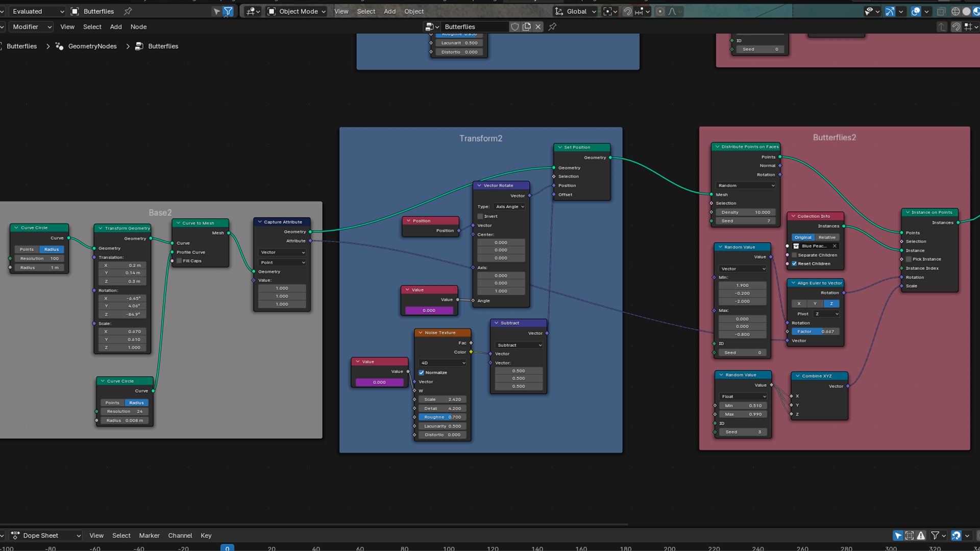Collapse the Set Position node
Image resolution: width=980 pixels, height=551 pixels.
click(560, 147)
